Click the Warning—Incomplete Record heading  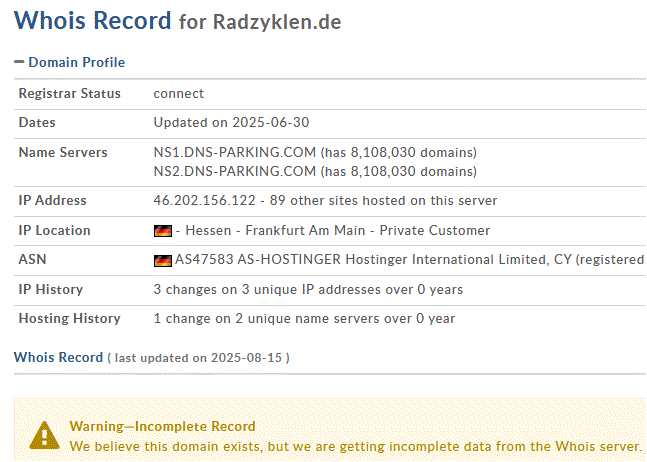(x=162, y=426)
